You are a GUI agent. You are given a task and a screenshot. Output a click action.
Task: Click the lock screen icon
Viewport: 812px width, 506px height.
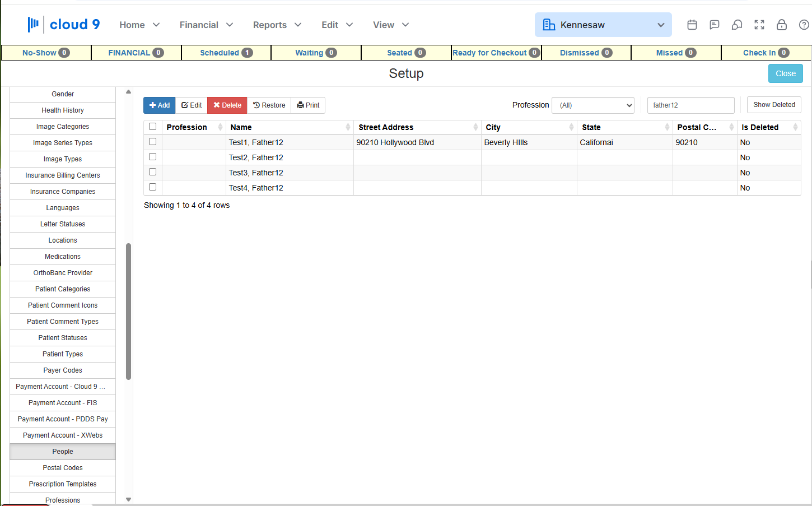(782, 25)
